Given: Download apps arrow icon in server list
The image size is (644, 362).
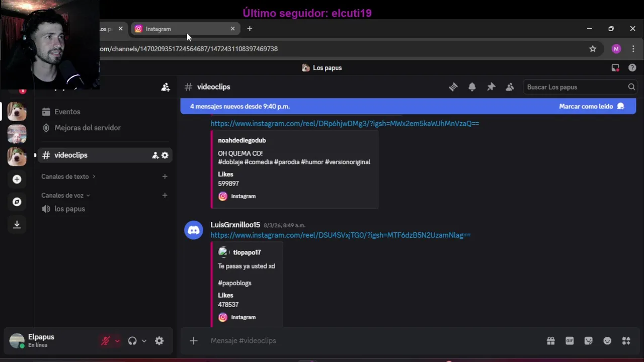Looking at the screenshot, I should (x=17, y=224).
